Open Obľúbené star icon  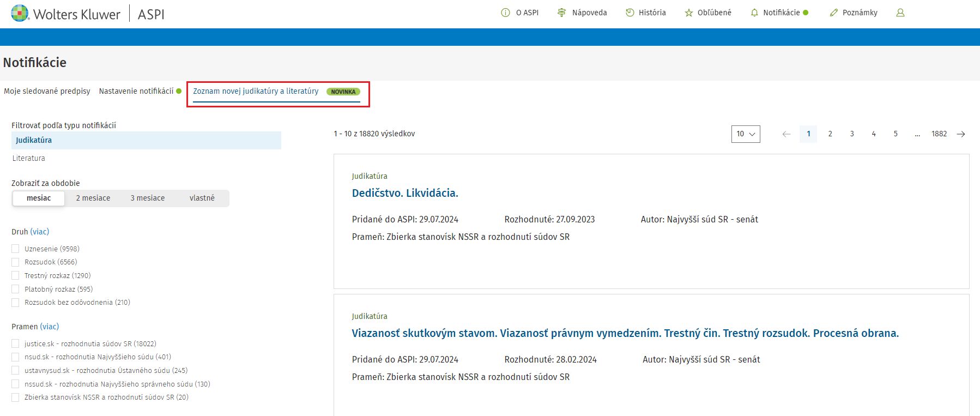[x=689, y=13]
